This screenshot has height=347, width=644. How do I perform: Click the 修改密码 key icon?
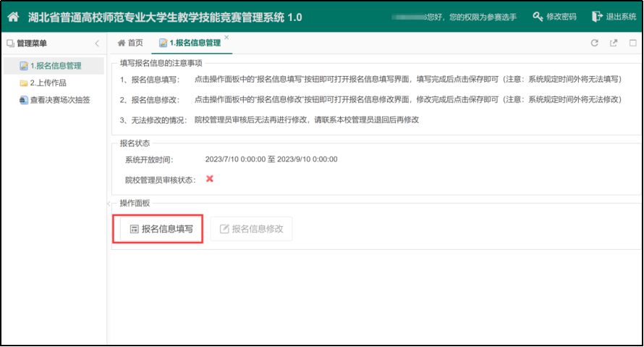(537, 17)
